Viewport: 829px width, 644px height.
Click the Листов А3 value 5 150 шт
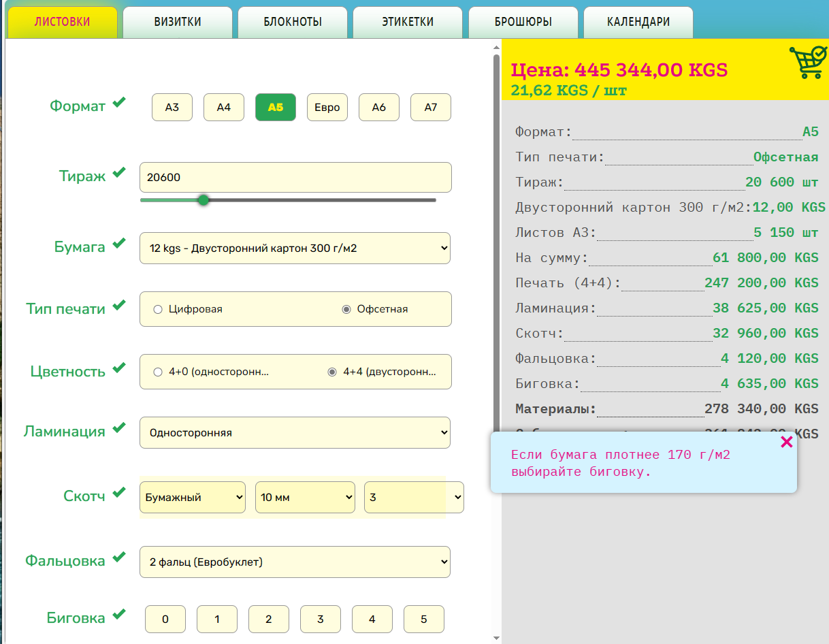(x=786, y=232)
